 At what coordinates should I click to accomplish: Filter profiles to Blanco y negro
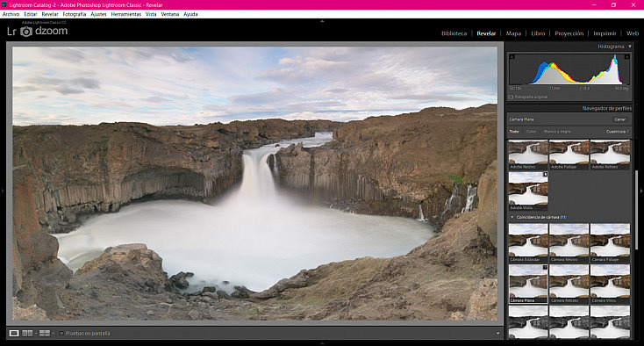click(557, 132)
